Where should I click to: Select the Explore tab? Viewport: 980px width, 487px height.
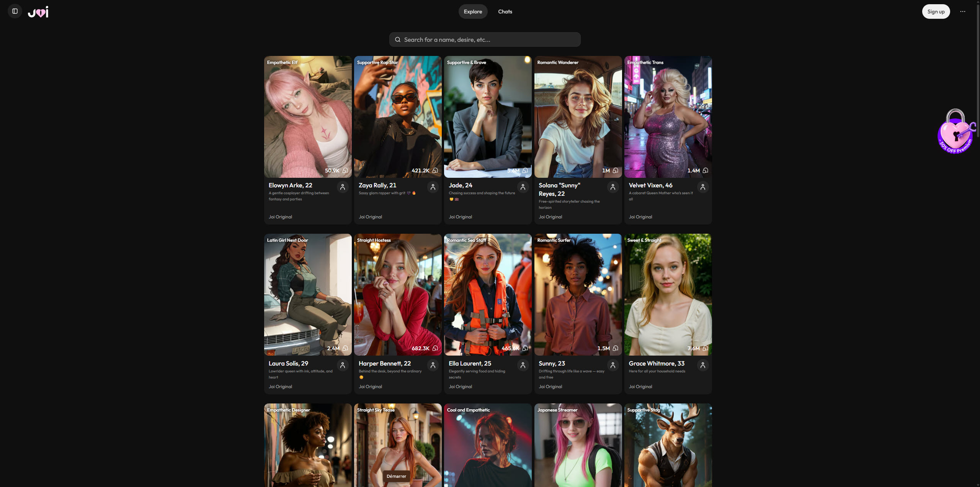tap(473, 11)
